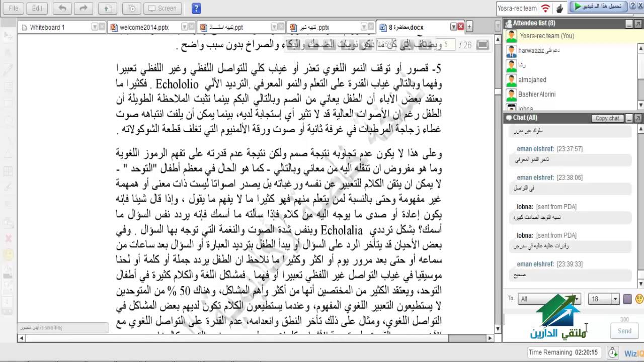The image size is (644, 362).
Task: Minimize the Attendee list panel
Action: click(629, 24)
